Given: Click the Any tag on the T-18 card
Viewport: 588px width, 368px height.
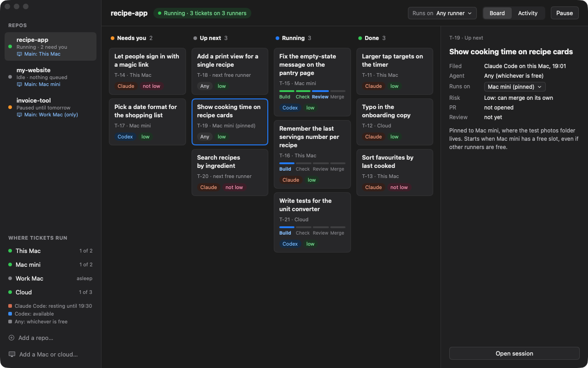Looking at the screenshot, I should (205, 86).
